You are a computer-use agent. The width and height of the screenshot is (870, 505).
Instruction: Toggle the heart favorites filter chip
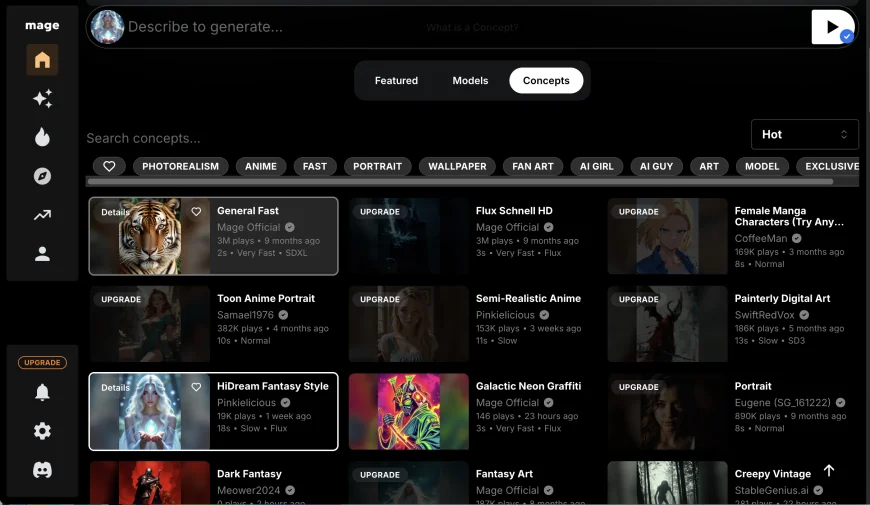tap(110, 166)
